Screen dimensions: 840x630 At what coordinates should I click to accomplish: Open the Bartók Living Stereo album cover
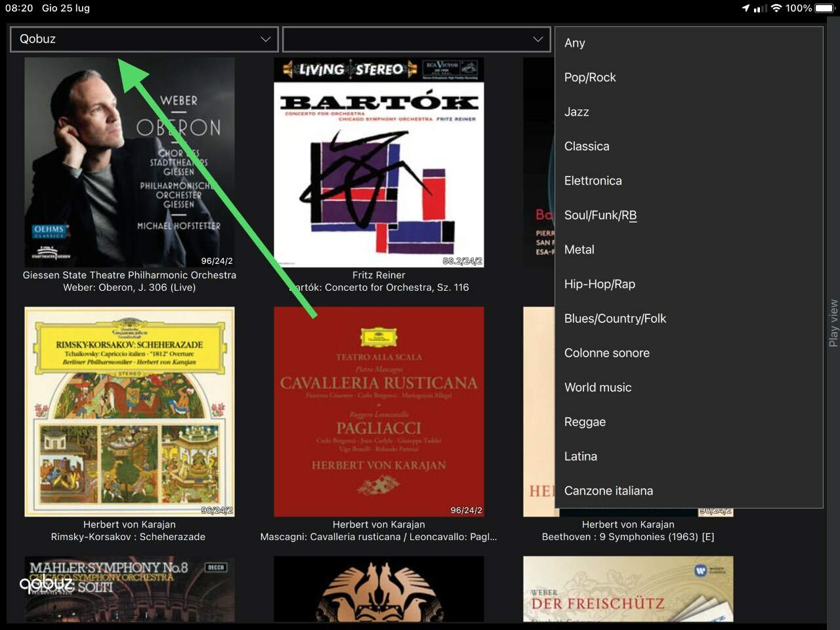coord(379,162)
